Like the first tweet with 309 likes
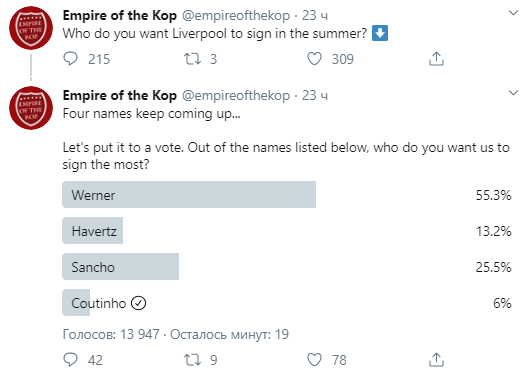Screen dimensions: 530x377 coord(314,59)
